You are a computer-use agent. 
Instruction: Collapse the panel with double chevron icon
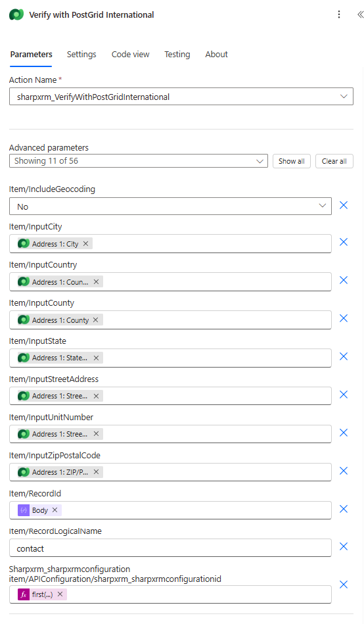tap(359, 14)
